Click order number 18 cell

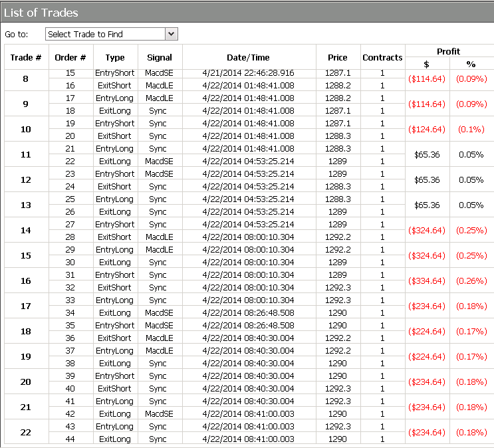(x=70, y=111)
